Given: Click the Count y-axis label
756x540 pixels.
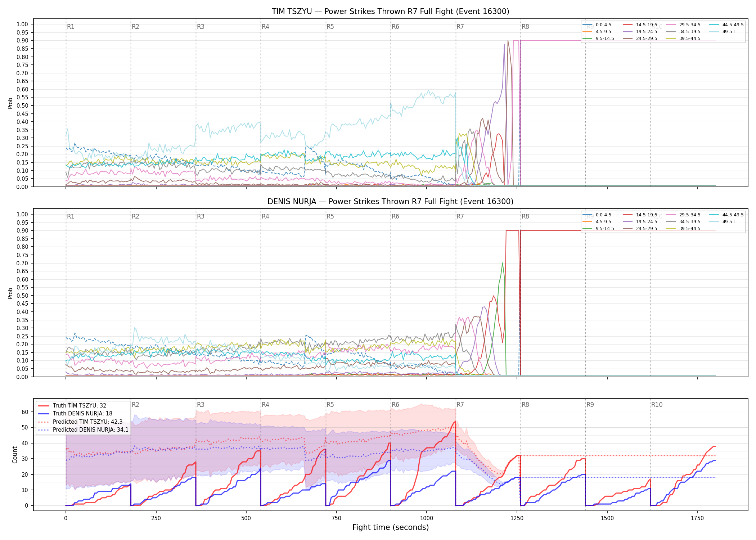Looking at the screenshot, I should [15, 455].
